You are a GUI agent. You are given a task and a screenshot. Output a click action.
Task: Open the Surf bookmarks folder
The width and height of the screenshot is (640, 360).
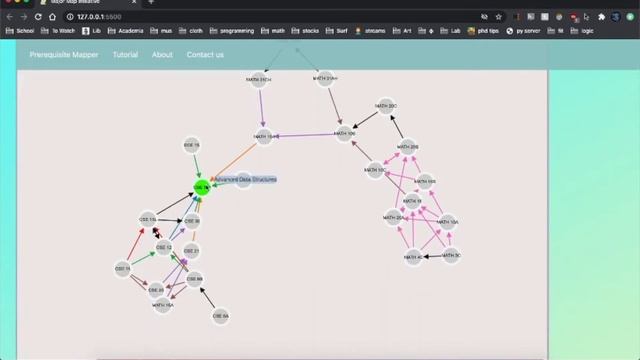[x=337, y=31]
